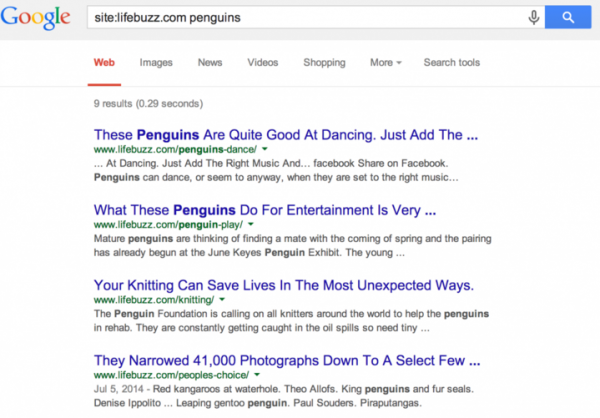This screenshot has width=600, height=418.
Task: Select the Shopping tab
Action: [x=324, y=63]
